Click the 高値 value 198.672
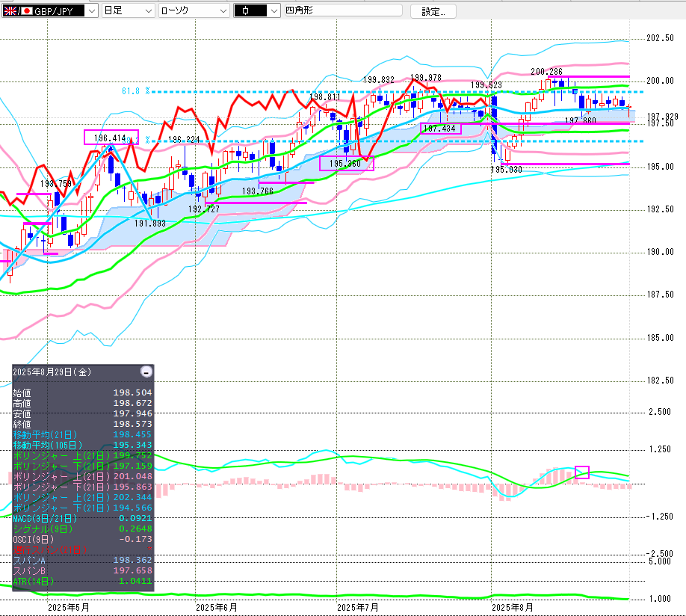This screenshot has height=616, width=686. pyautogui.click(x=132, y=403)
